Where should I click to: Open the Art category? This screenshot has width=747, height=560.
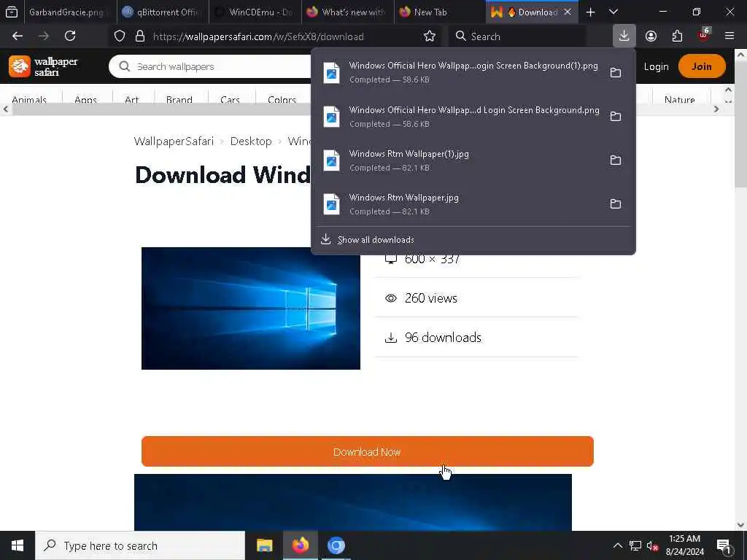pyautogui.click(x=132, y=99)
